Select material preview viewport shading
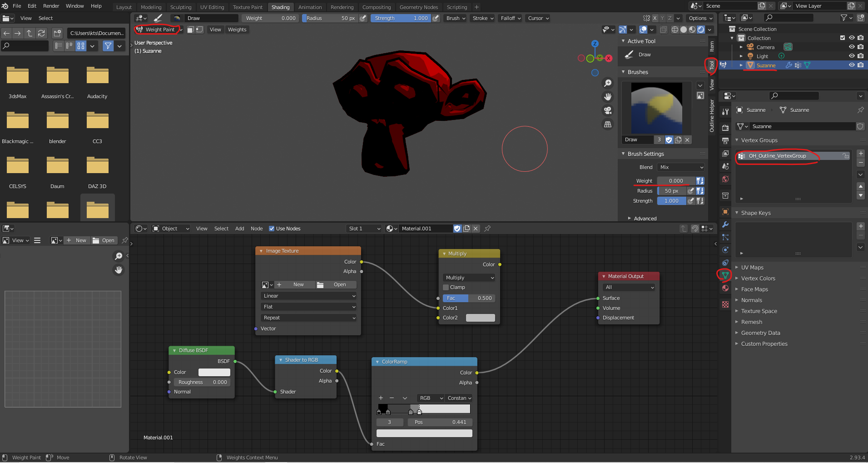Screen dimensions: 868x463 coord(692,30)
